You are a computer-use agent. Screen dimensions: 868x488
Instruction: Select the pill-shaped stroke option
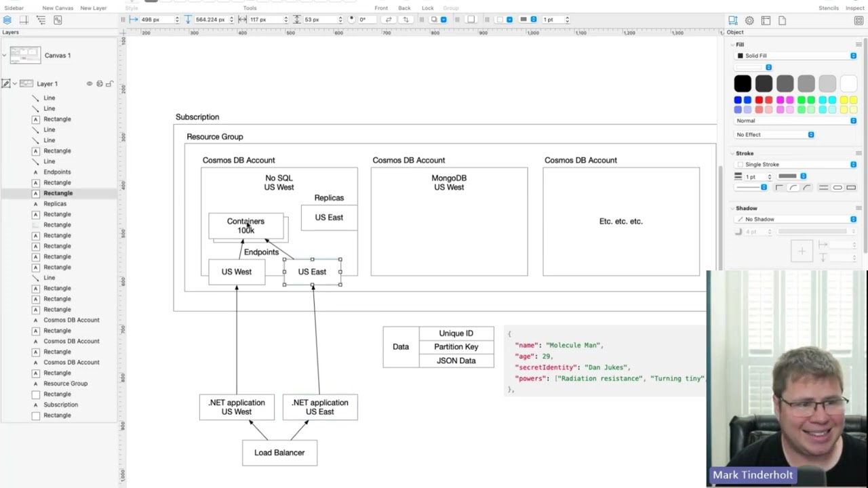[x=837, y=188]
